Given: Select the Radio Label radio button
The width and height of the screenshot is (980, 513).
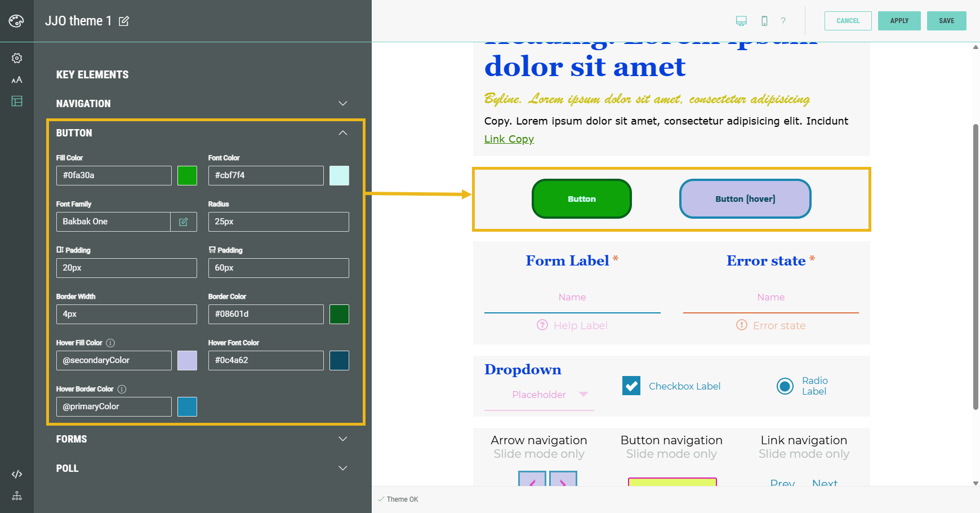Looking at the screenshot, I should (785, 386).
